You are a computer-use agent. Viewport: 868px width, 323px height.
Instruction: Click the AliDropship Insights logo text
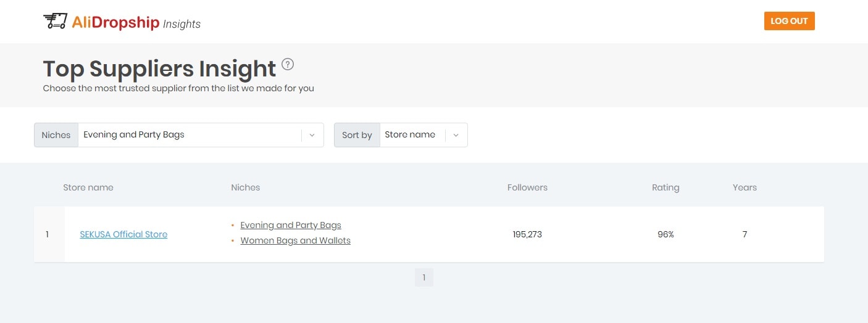coord(136,23)
